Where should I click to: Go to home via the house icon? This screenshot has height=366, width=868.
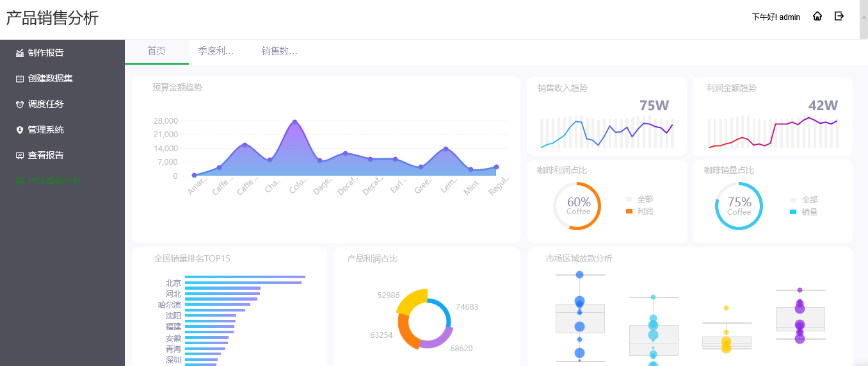[817, 17]
